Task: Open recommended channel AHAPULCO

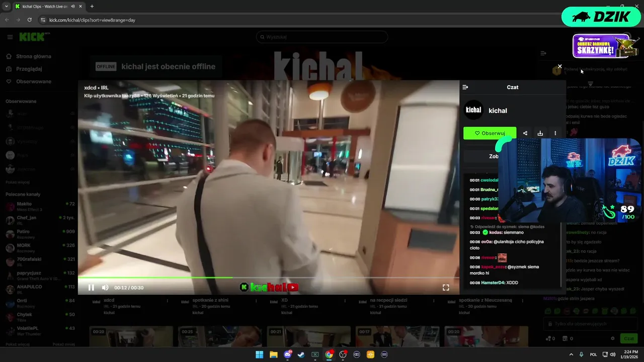Action: coord(40,289)
